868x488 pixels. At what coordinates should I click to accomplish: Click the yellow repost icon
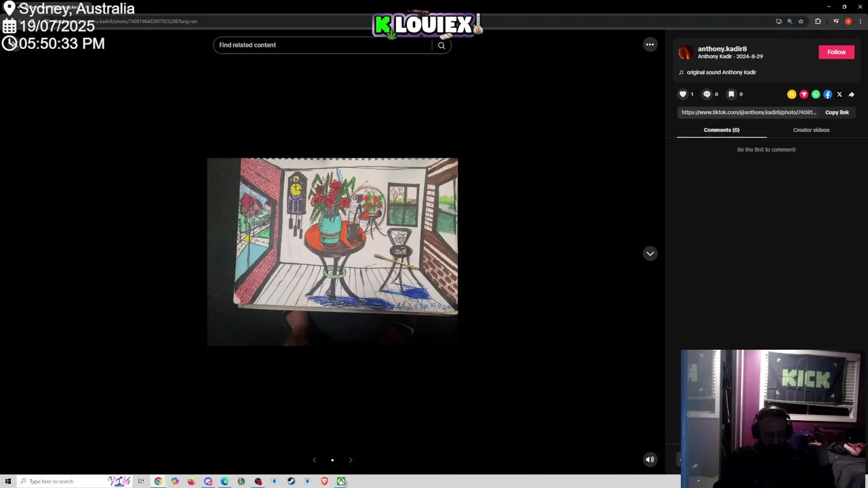791,94
